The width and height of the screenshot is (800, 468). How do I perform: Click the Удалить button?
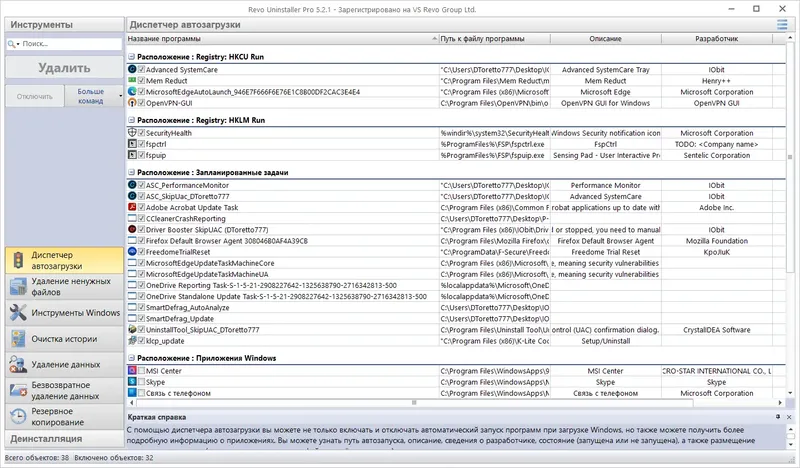point(64,67)
